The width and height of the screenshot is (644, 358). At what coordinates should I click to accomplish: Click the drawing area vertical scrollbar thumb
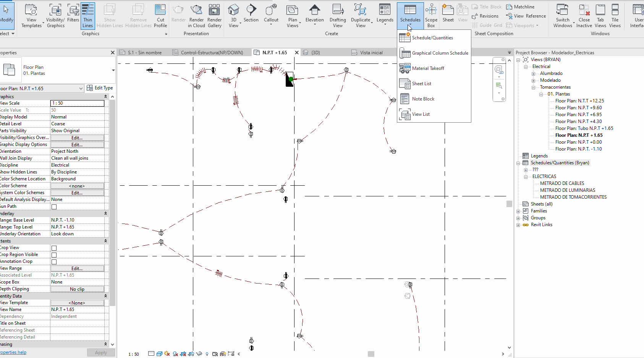coord(509,204)
